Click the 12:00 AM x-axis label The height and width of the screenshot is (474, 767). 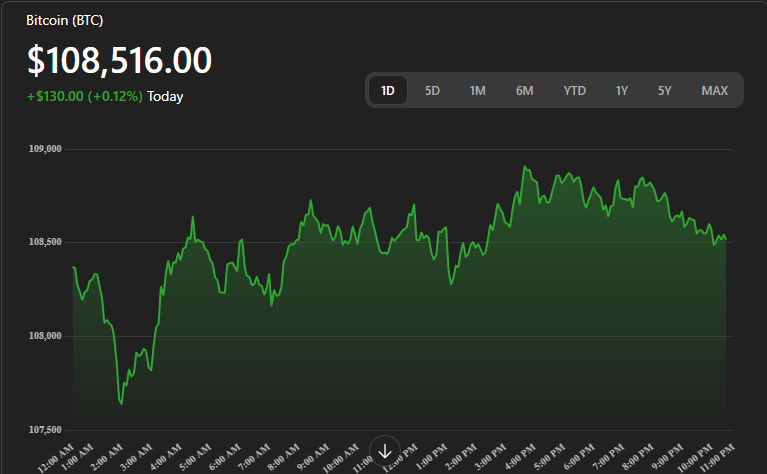[x=56, y=458]
